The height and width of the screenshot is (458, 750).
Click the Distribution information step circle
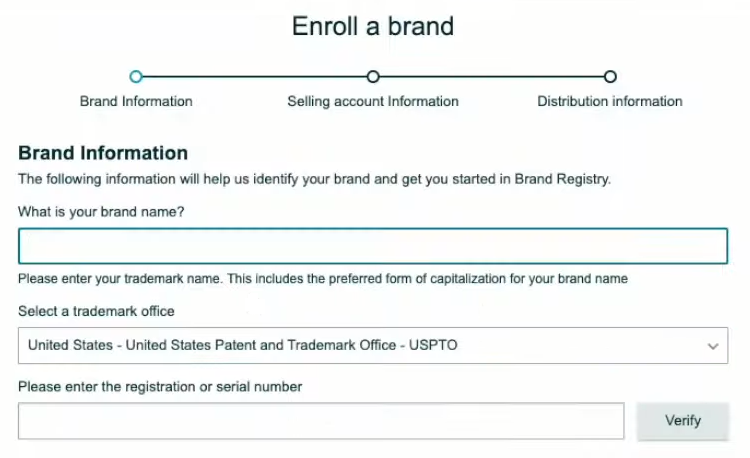pyautogui.click(x=610, y=76)
